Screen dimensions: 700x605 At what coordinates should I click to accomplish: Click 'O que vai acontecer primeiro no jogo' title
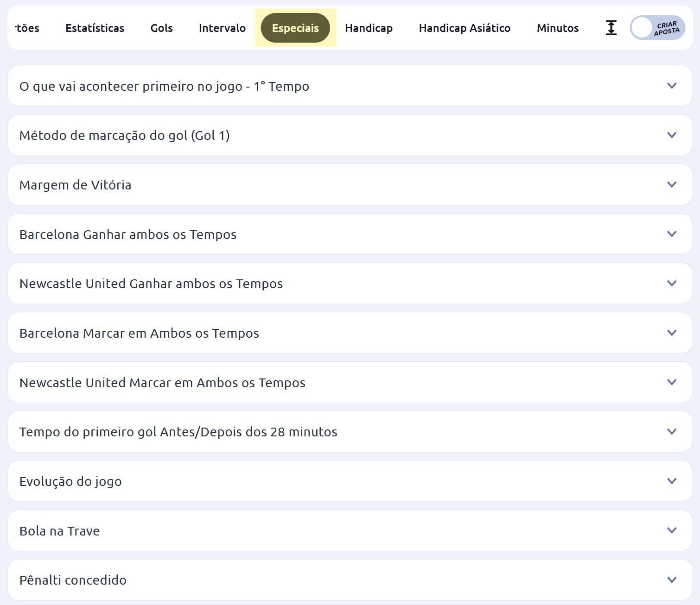coord(164,86)
